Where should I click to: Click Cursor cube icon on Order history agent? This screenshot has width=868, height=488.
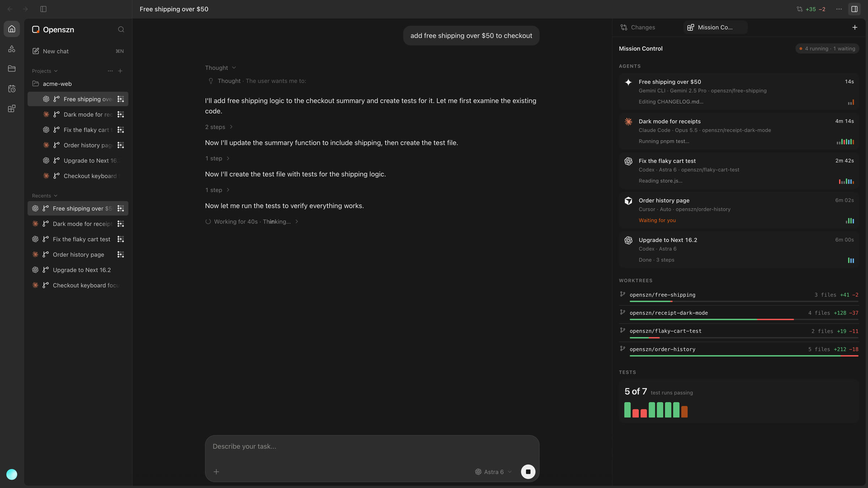click(x=628, y=201)
